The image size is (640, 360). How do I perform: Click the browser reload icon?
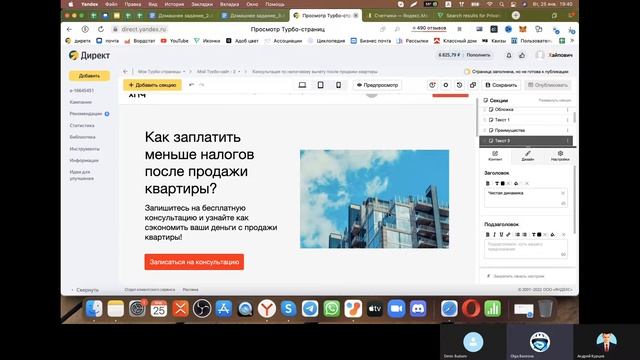coord(100,29)
